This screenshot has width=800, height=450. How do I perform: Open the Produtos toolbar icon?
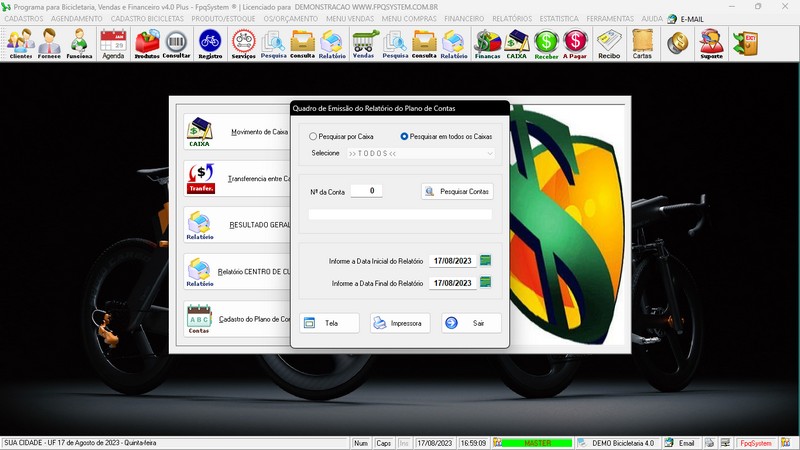click(x=147, y=43)
